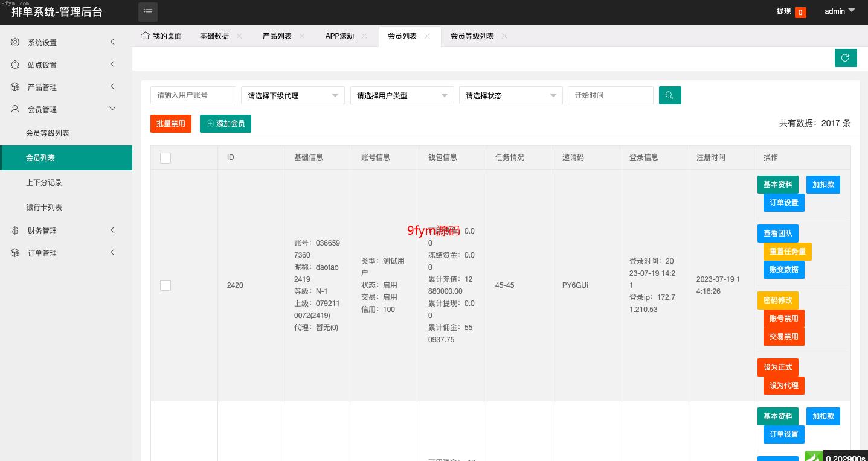Viewport: 868px width, 461px height.
Task: Open the 请选择用户类型 dropdown
Action: click(402, 95)
